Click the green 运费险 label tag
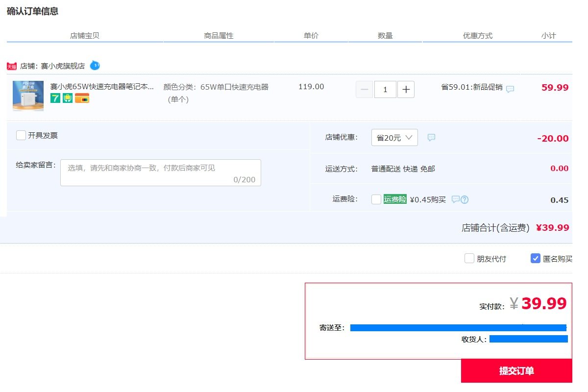This screenshot has height=392, width=588. click(x=395, y=199)
